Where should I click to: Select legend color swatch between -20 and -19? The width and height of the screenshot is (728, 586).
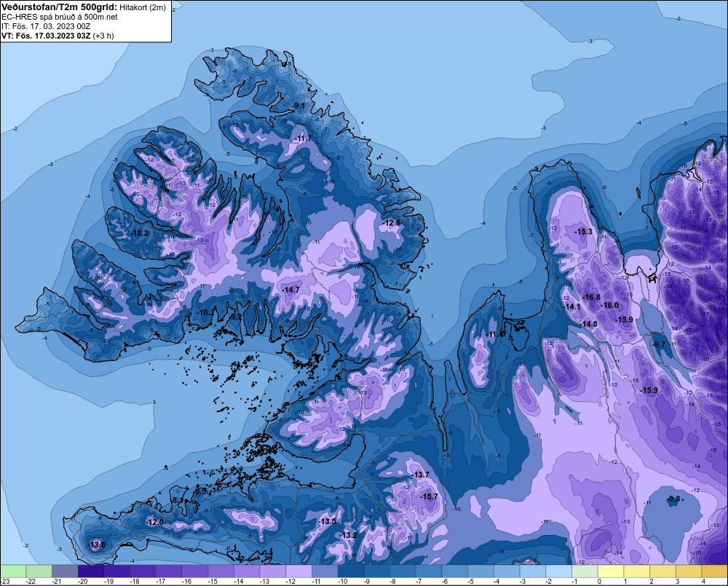[x=91, y=571]
